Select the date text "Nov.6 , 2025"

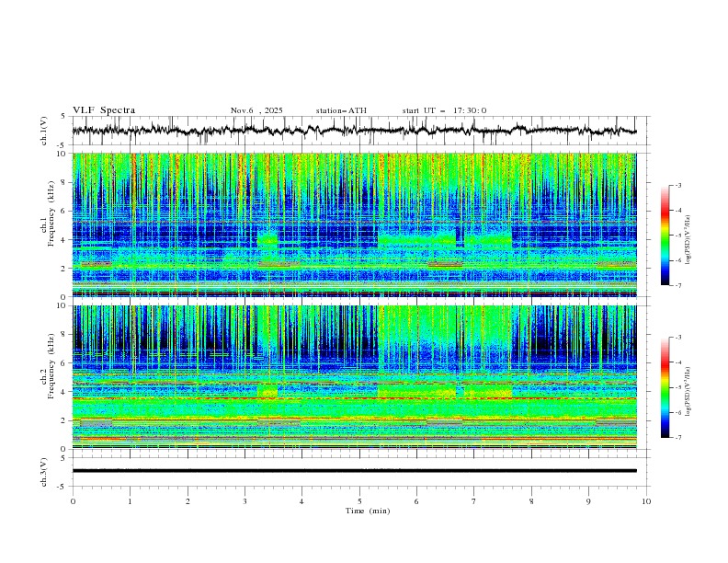click(x=256, y=110)
